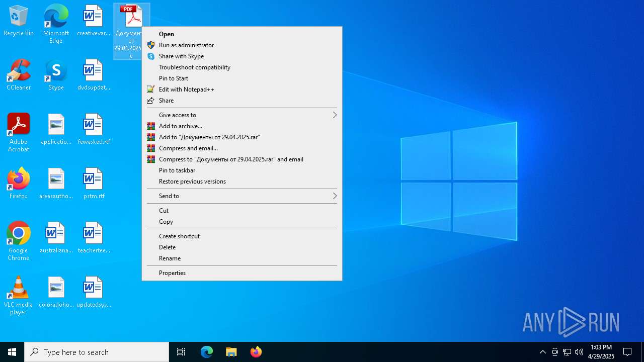Choose Properties in the context menu
Image resolution: width=644 pixels, height=362 pixels.
pyautogui.click(x=242, y=273)
